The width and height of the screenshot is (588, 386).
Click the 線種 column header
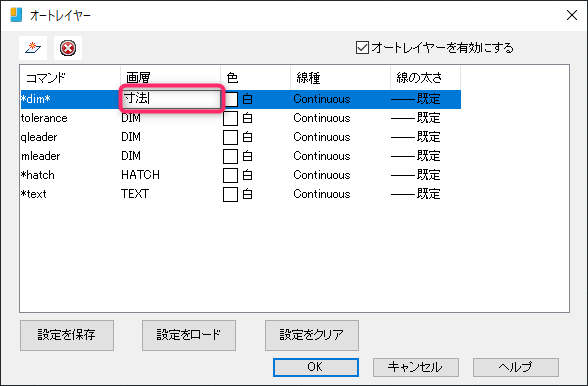tap(340, 78)
